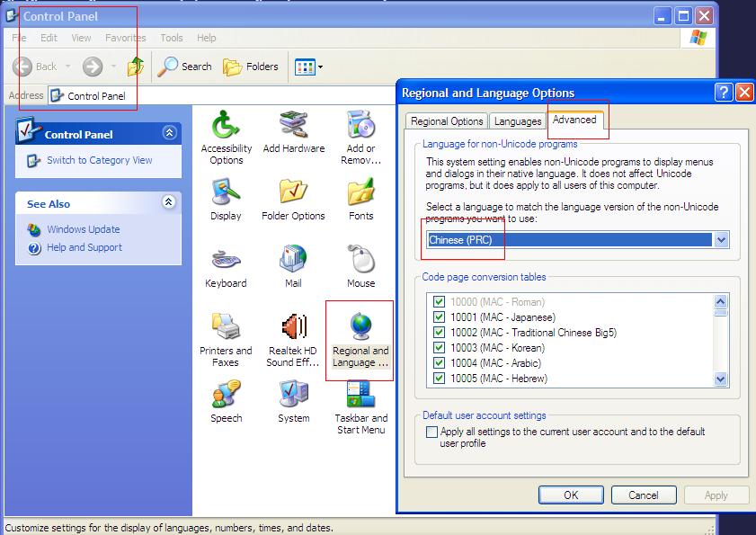Select the Advanced tab
756x535 pixels.
coord(574,120)
